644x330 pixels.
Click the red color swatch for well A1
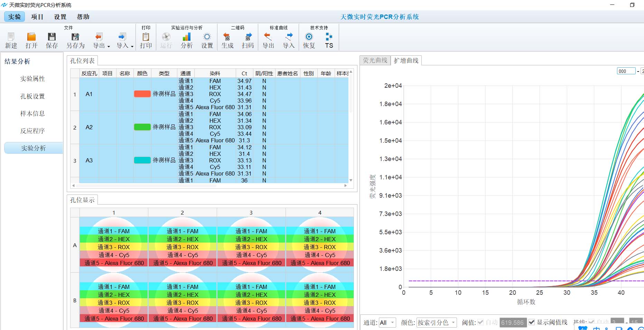click(142, 94)
